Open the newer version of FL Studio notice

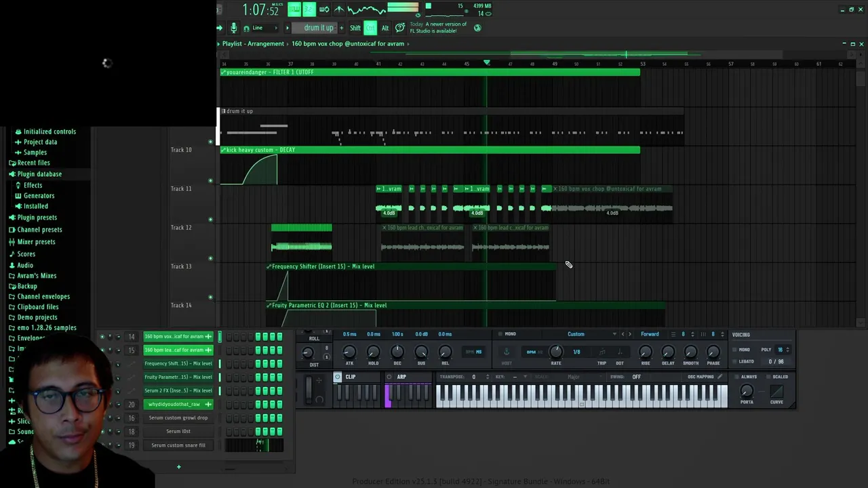coord(438,28)
